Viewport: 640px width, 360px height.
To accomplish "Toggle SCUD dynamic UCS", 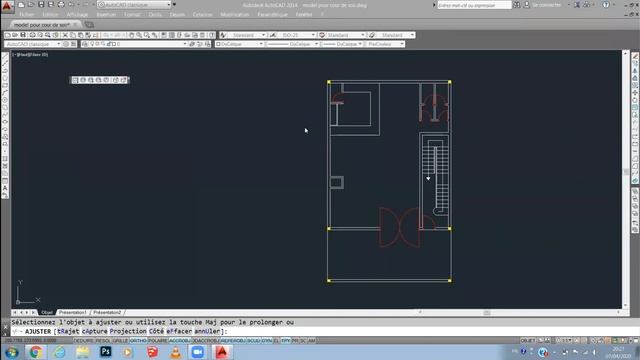I will point(253,340).
